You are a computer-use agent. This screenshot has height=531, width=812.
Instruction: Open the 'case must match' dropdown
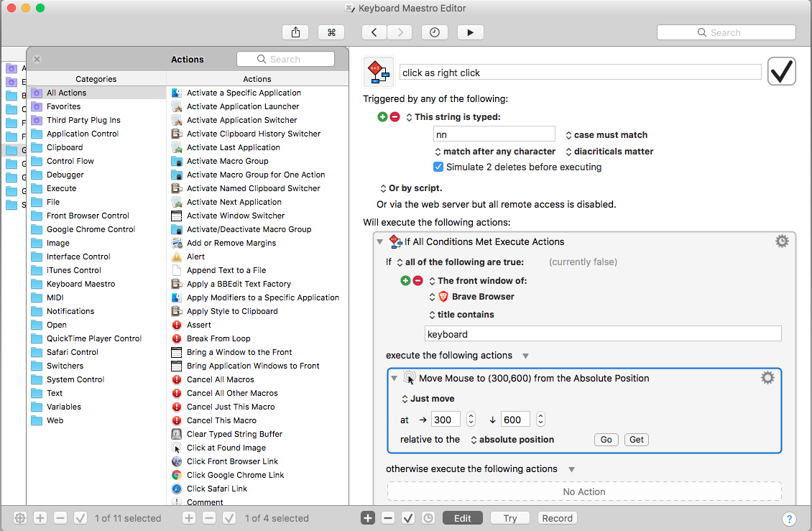pos(606,134)
